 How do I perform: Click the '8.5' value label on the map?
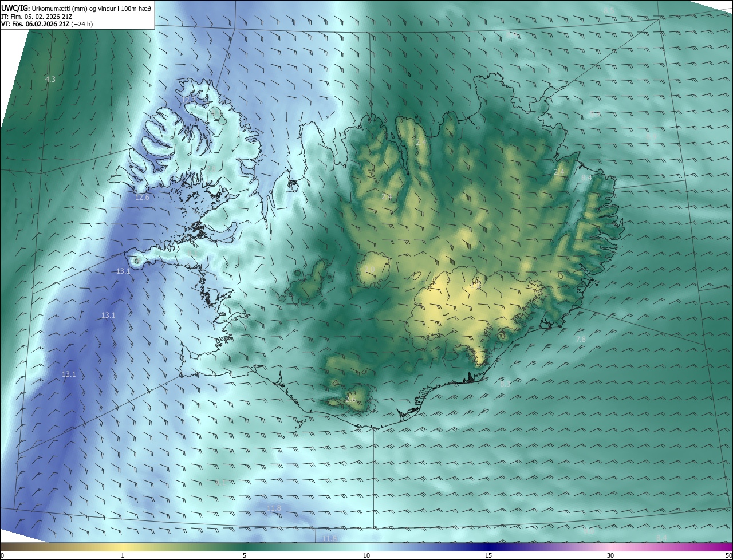(x=609, y=11)
